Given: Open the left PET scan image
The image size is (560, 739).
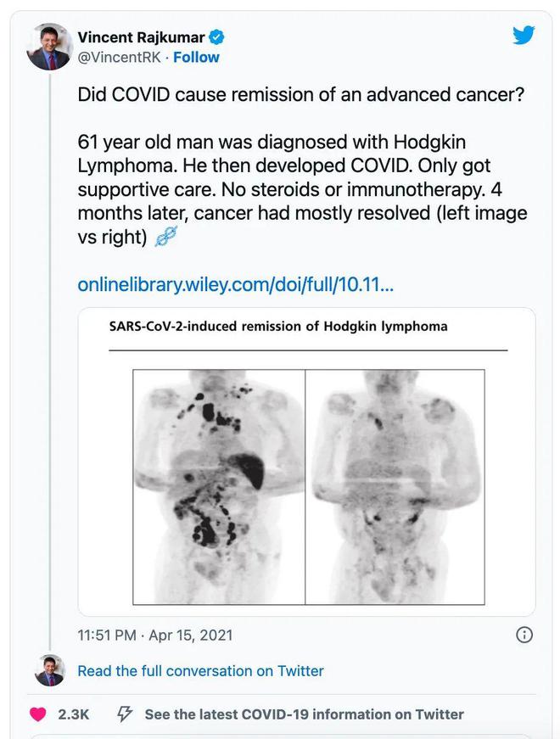Looking at the screenshot, I should pos(219,487).
